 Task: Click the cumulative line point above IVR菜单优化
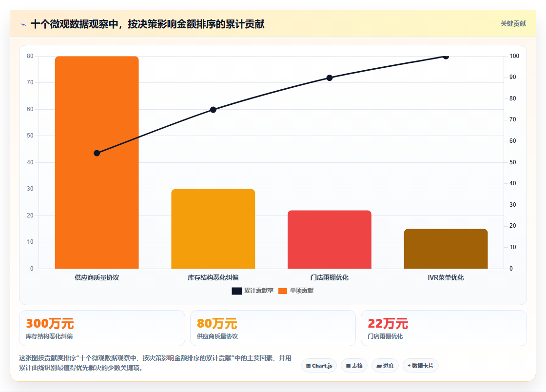[x=446, y=57]
